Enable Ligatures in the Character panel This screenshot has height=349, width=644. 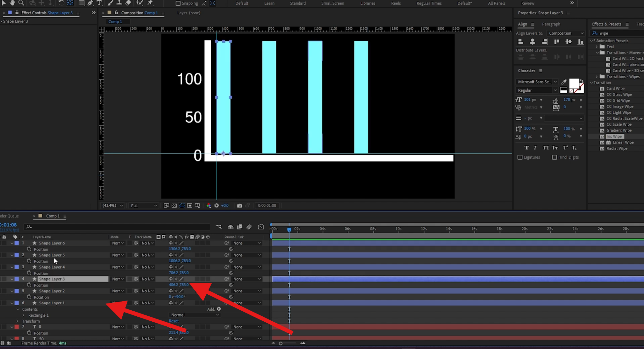pyautogui.click(x=520, y=157)
